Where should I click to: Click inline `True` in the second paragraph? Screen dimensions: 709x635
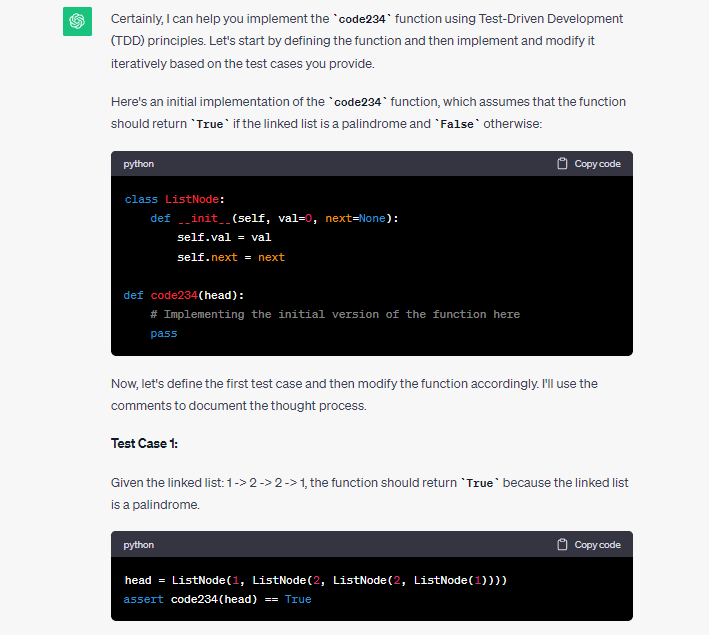(208, 124)
